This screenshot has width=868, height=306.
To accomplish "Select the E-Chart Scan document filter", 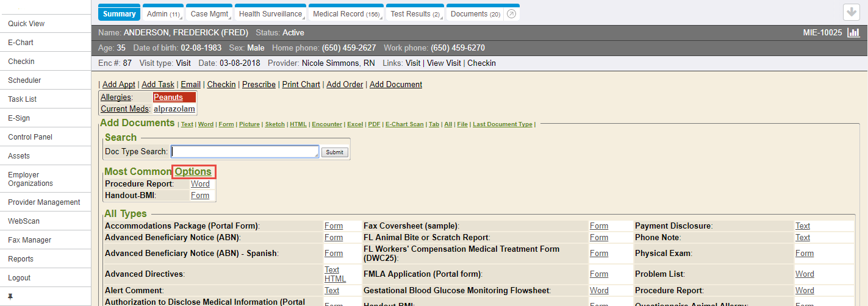I will pyautogui.click(x=404, y=124).
